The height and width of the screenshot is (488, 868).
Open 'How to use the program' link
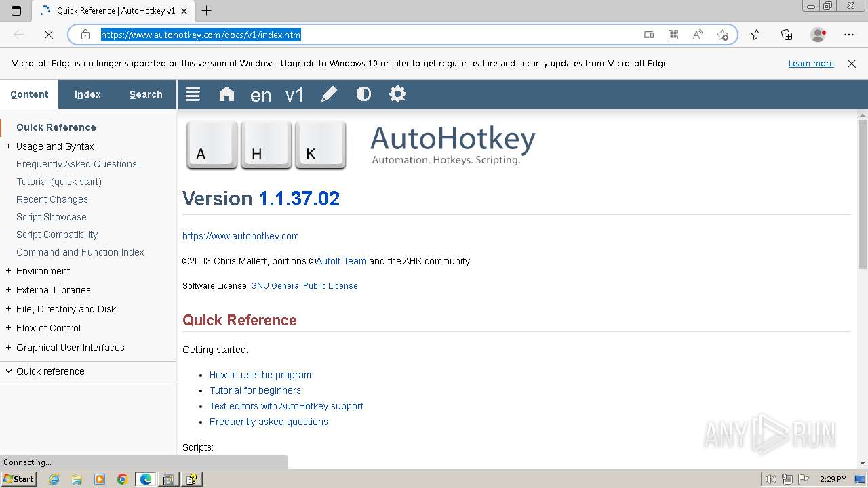coord(260,375)
